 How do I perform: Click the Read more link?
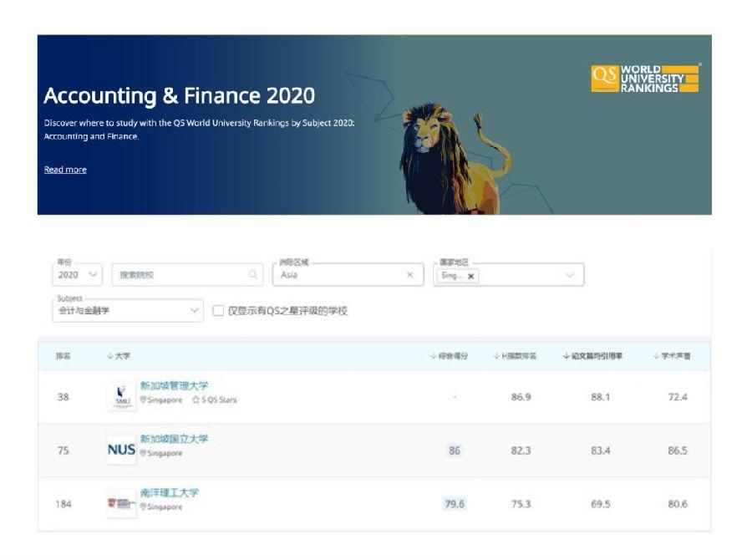[x=65, y=170]
